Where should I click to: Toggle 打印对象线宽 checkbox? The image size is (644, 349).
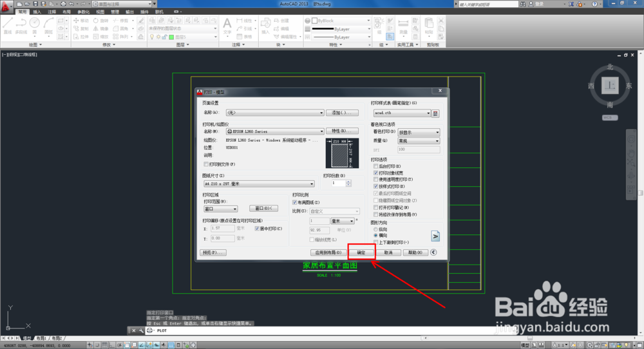(376, 173)
